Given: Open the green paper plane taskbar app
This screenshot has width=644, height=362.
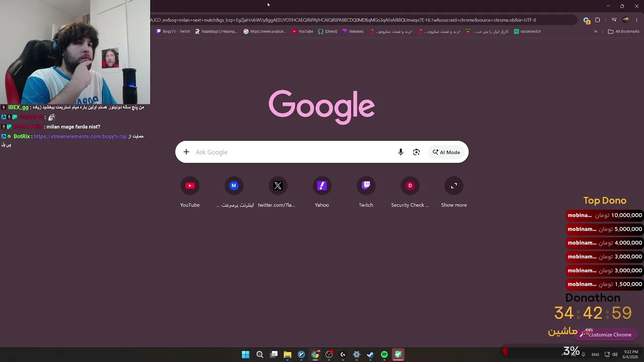Looking at the screenshot, I should tap(398, 354).
